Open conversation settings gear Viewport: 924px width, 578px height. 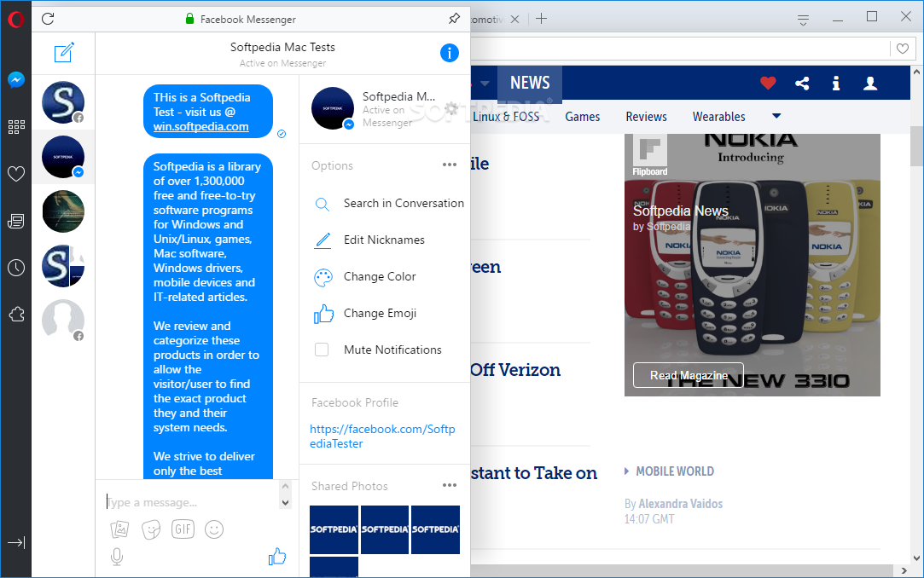[x=451, y=108]
